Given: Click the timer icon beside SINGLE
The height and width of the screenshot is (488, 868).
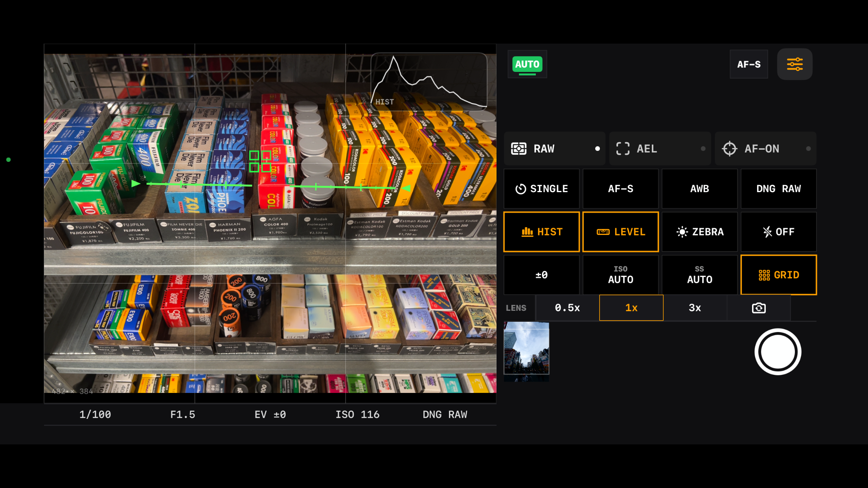Looking at the screenshot, I should point(520,189).
